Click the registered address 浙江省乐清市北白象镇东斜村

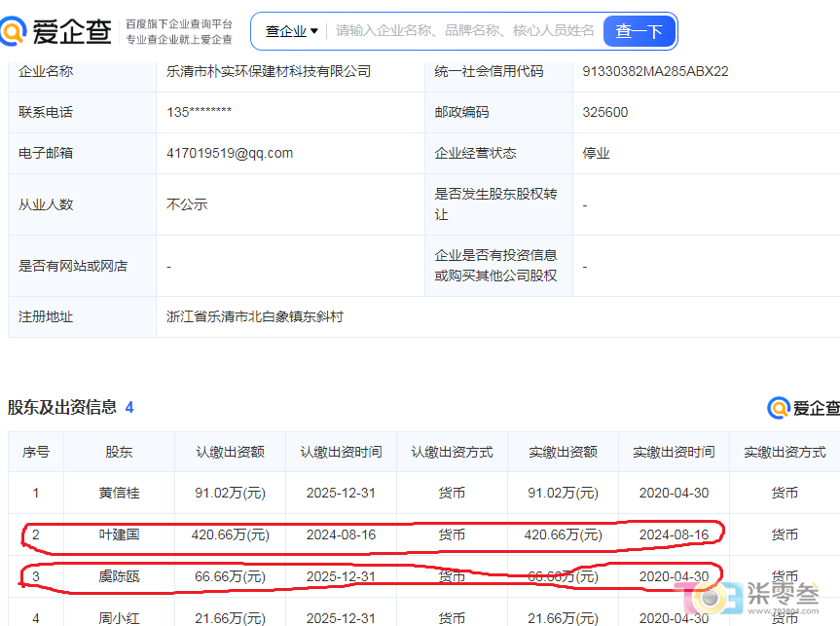[x=254, y=316]
